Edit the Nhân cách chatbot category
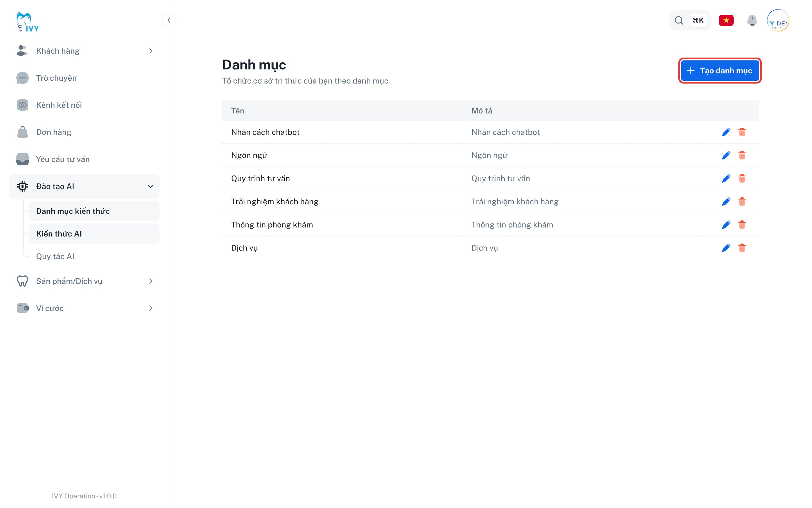812x508 pixels. click(726, 132)
